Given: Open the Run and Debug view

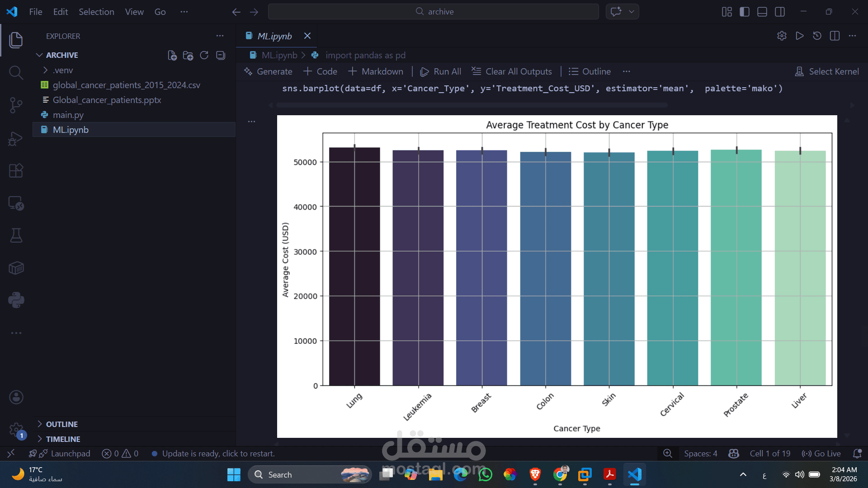Looking at the screenshot, I should pyautogui.click(x=16, y=138).
